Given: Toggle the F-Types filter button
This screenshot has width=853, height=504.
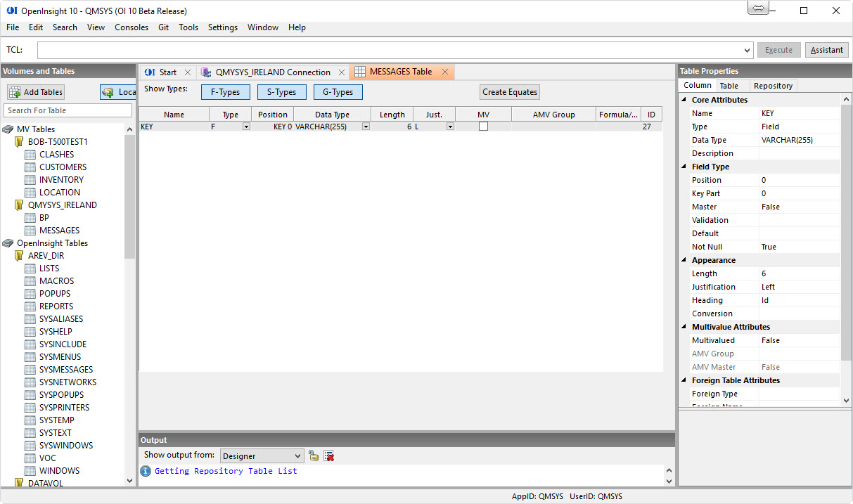Looking at the screenshot, I should click(225, 92).
